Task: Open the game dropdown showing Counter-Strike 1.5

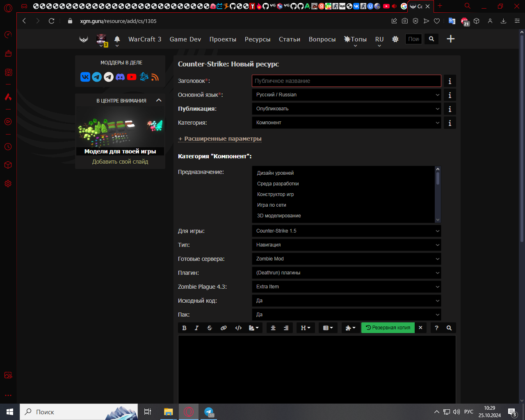Action: 347,231
